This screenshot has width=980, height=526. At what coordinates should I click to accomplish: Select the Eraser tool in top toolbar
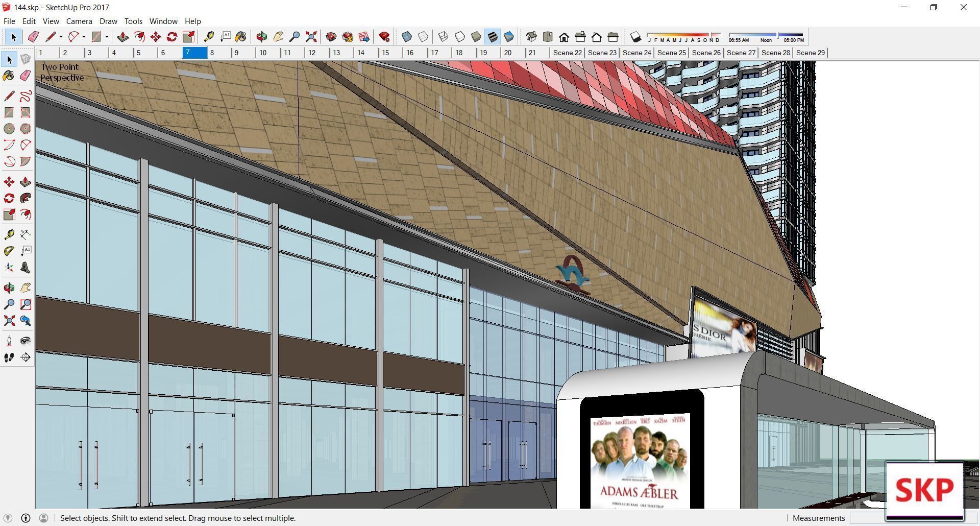[33, 37]
